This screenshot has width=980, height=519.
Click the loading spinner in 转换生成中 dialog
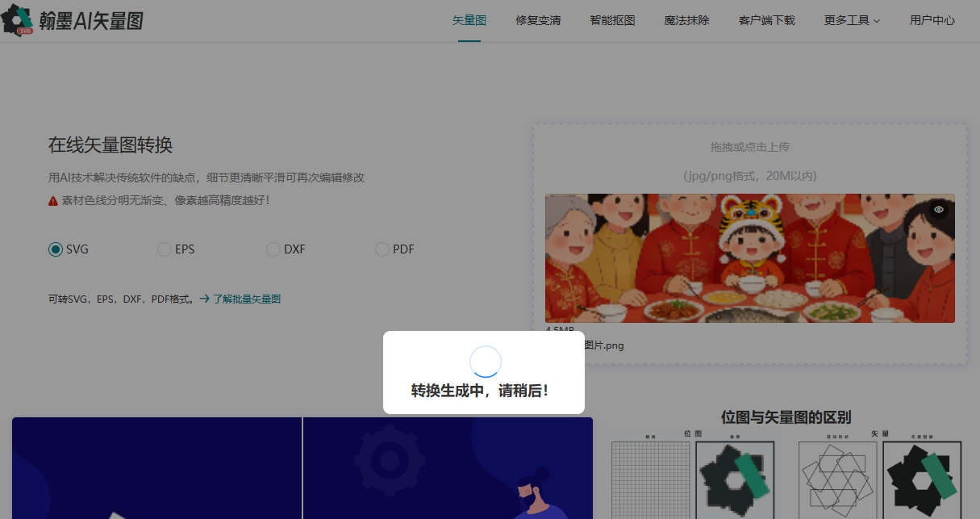click(485, 362)
